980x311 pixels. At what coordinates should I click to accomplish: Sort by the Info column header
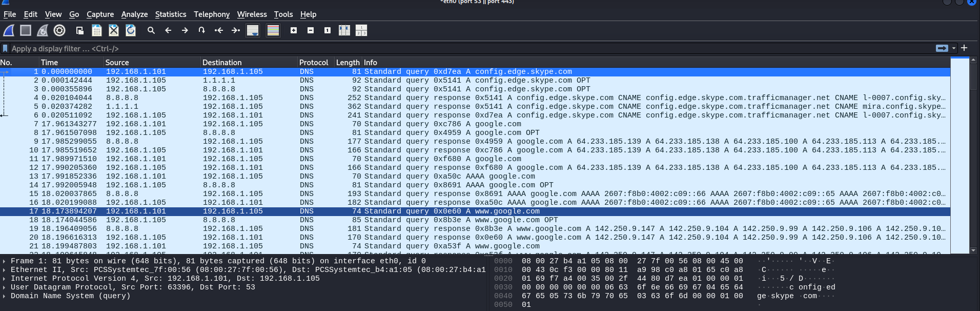click(x=656, y=63)
